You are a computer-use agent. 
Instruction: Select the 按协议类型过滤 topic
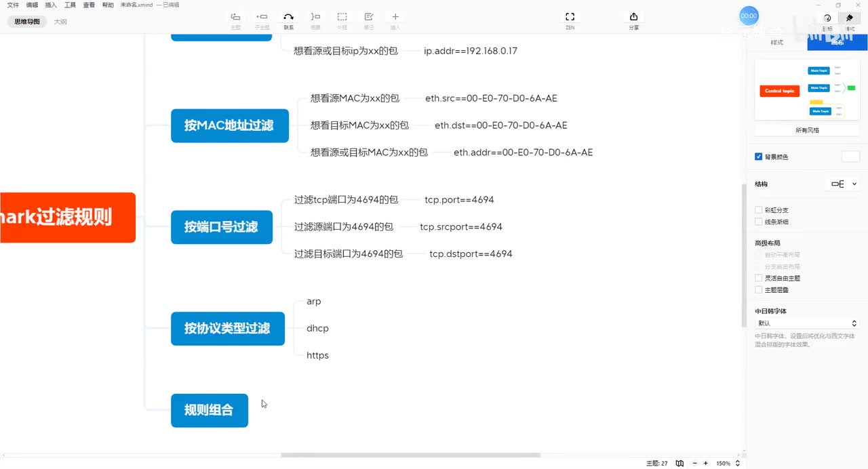[228, 329]
